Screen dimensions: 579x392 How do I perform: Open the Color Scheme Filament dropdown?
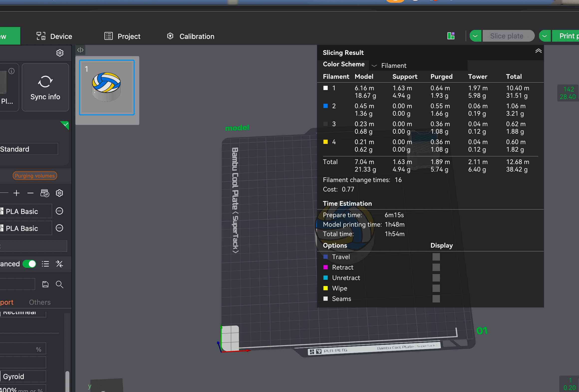(418, 66)
